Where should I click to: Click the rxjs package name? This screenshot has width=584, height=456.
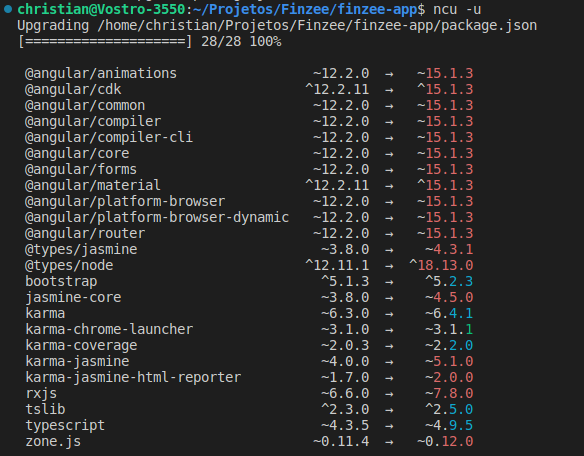pyautogui.click(x=41, y=394)
